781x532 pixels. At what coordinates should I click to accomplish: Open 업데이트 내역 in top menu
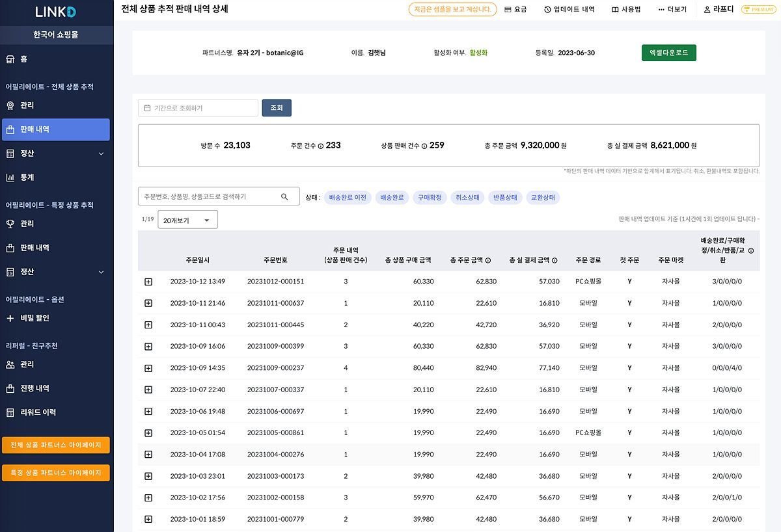click(569, 10)
